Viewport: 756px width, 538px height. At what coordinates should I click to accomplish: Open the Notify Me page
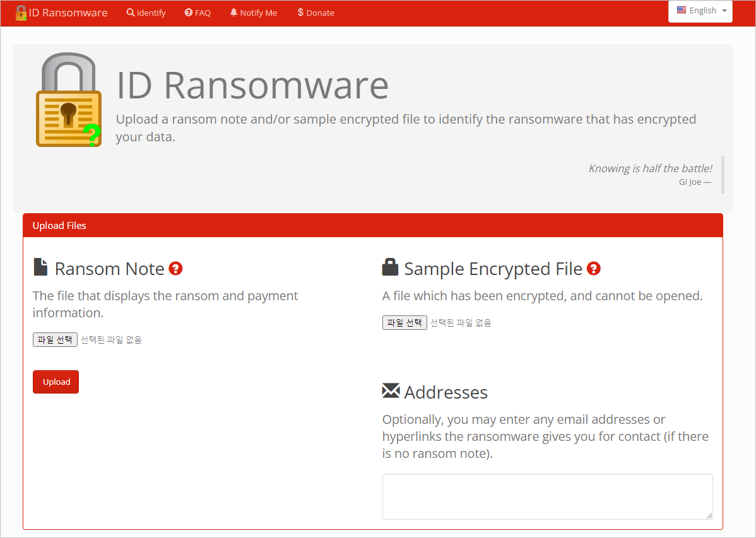click(254, 13)
